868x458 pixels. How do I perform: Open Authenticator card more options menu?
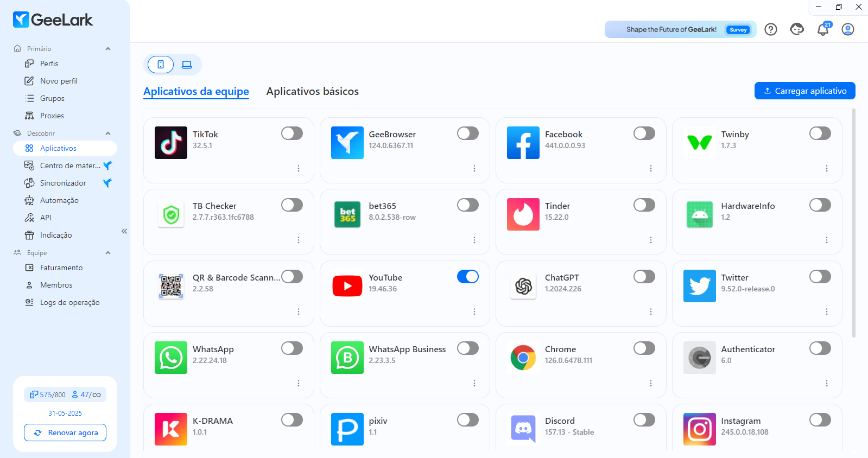[827, 383]
